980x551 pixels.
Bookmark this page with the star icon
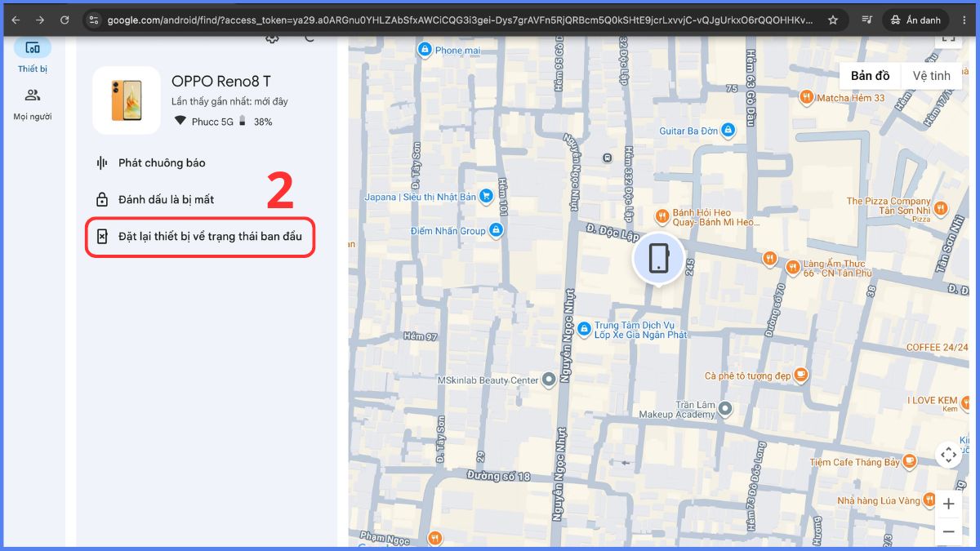click(x=833, y=20)
